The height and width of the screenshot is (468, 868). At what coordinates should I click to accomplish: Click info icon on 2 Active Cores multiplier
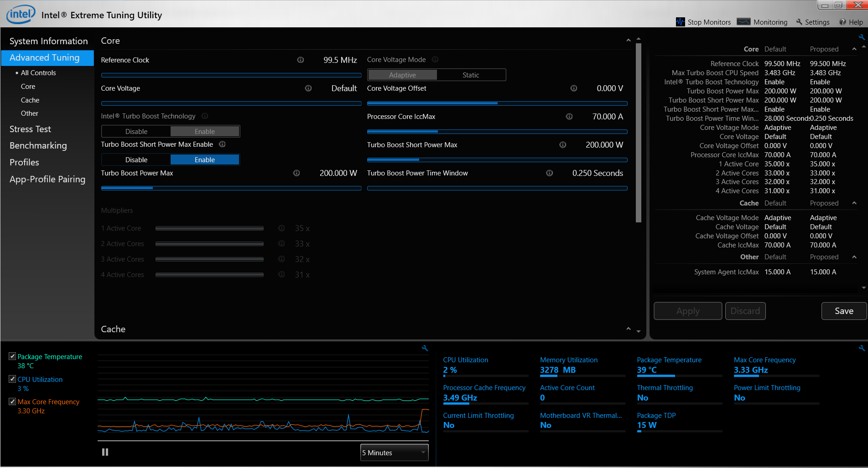click(281, 243)
